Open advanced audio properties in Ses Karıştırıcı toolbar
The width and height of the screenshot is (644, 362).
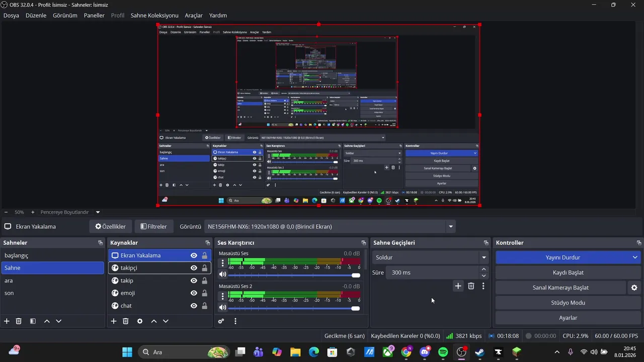click(x=221, y=321)
